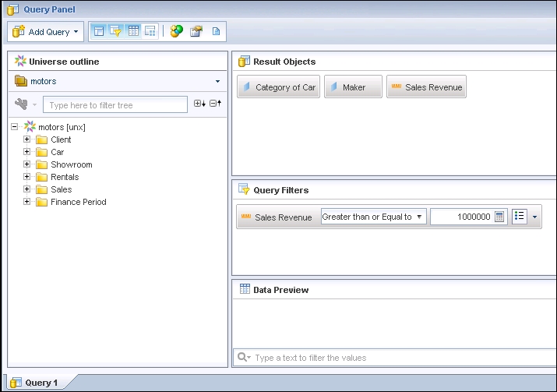Expand the Sales folder

click(x=26, y=189)
